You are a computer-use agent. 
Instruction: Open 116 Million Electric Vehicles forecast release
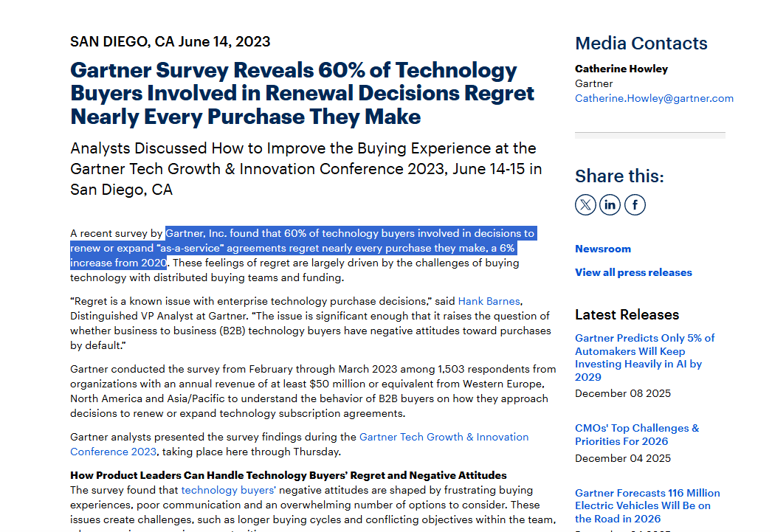[647, 506]
